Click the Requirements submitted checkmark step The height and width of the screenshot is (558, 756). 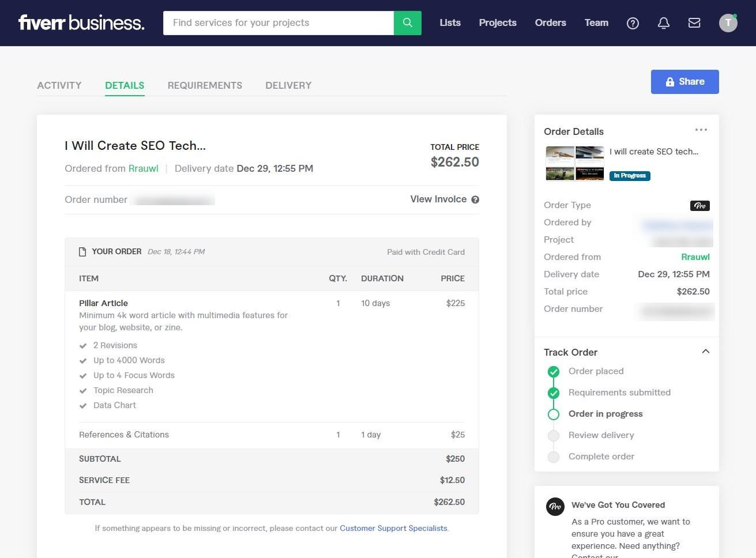coord(554,393)
